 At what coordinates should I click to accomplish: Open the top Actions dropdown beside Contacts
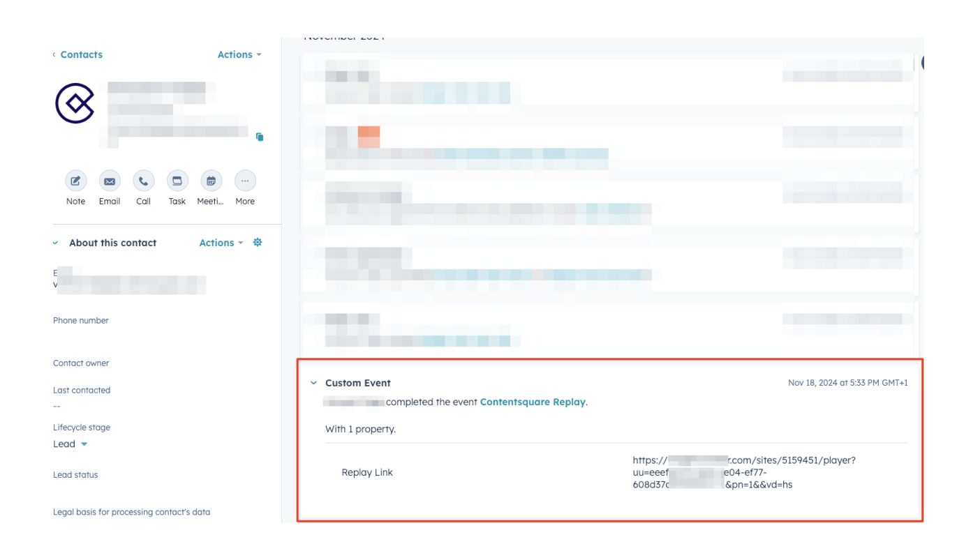click(239, 54)
